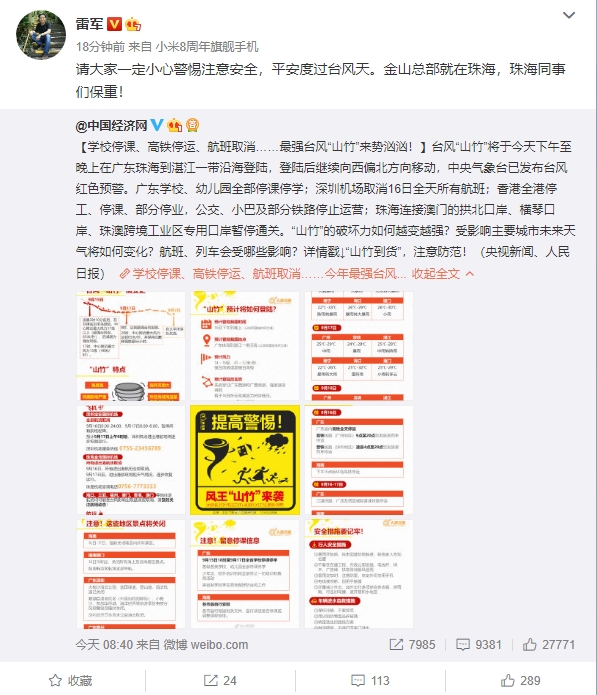Image resolution: width=597 pixels, height=695 pixels.
Task: Click Lei Jun's profile avatar
Action: click(40, 35)
